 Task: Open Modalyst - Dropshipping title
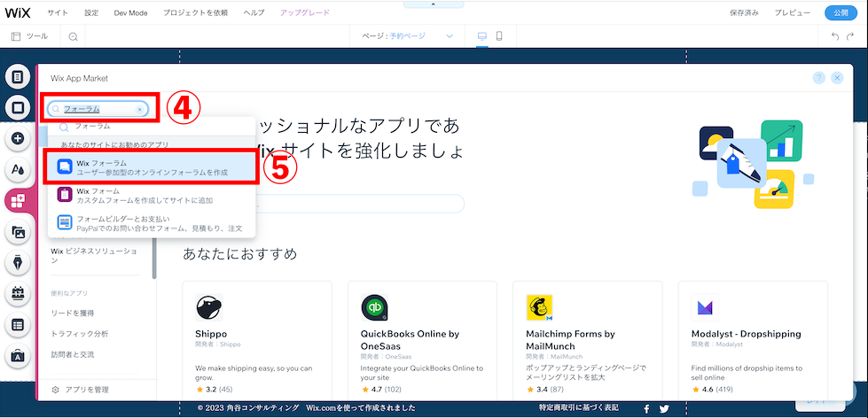pos(747,334)
